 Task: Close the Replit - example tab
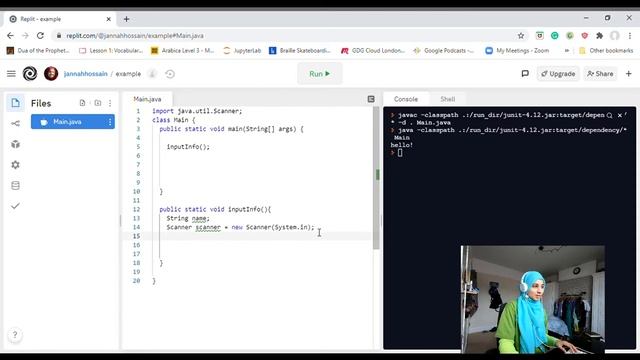pyautogui.click(x=109, y=19)
